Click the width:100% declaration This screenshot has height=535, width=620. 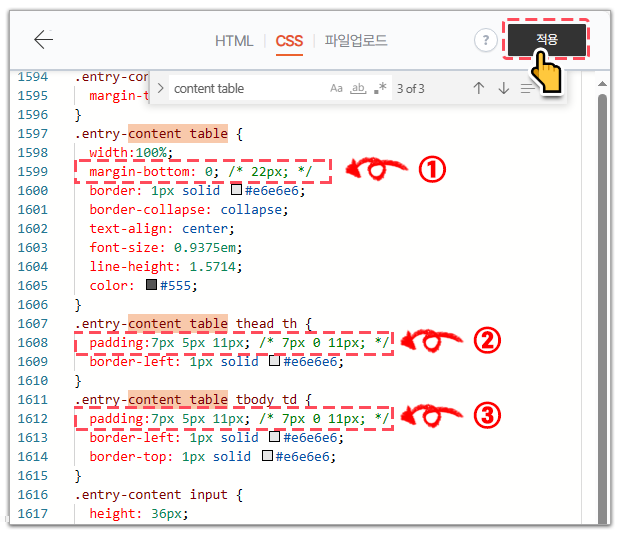(x=131, y=153)
